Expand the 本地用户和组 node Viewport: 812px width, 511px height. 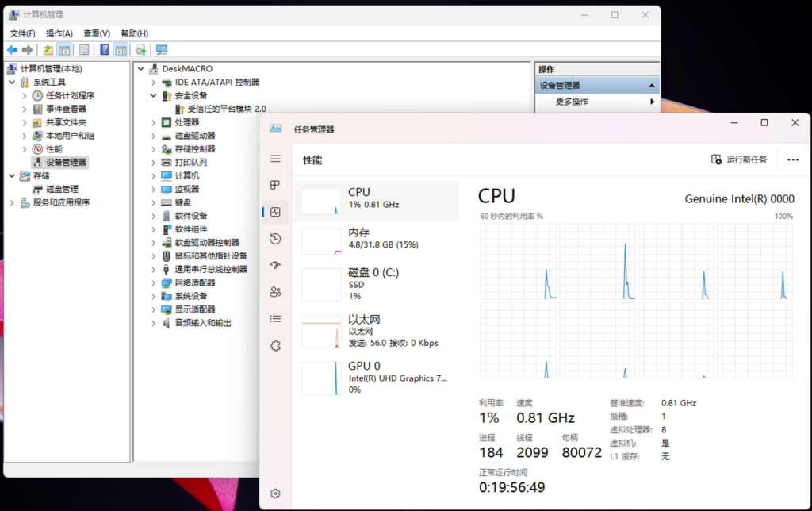click(x=25, y=136)
